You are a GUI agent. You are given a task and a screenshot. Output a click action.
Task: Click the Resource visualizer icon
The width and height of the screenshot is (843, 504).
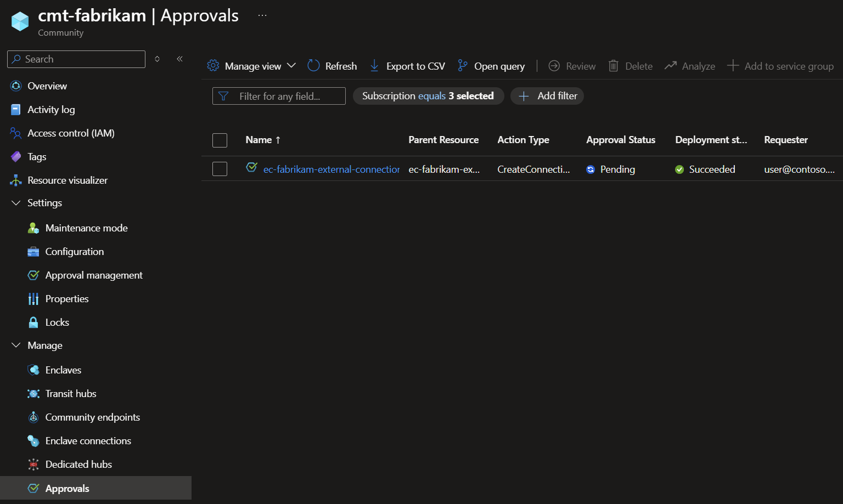point(16,180)
